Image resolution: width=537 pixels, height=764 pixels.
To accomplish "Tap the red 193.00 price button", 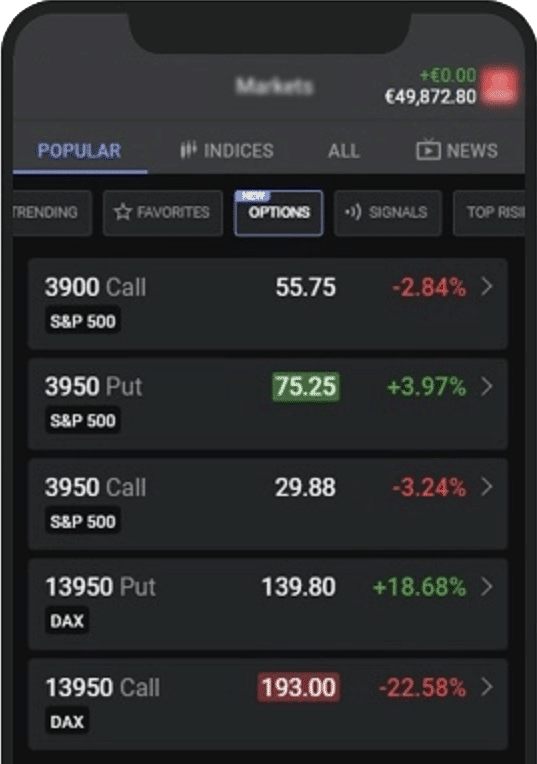I will (298, 688).
